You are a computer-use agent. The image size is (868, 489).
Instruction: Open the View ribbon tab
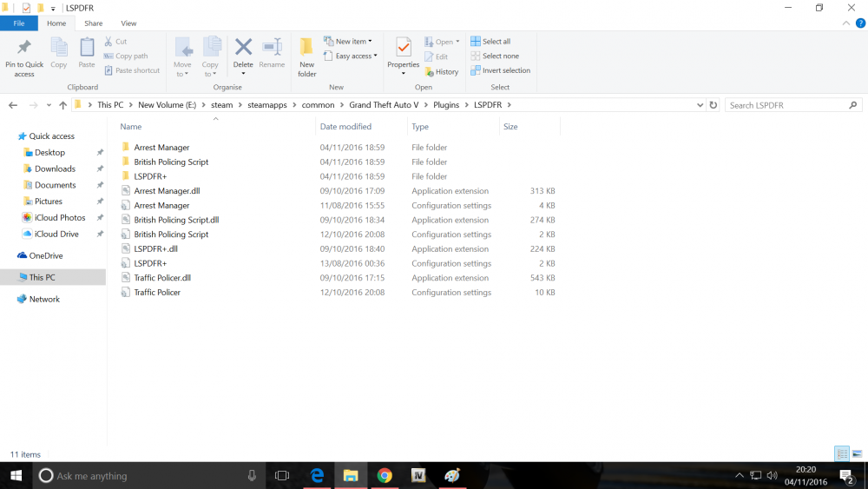point(128,23)
